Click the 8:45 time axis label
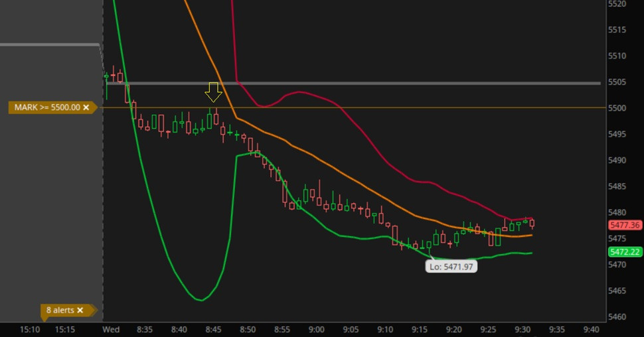This screenshot has width=644, height=337. coord(213,330)
